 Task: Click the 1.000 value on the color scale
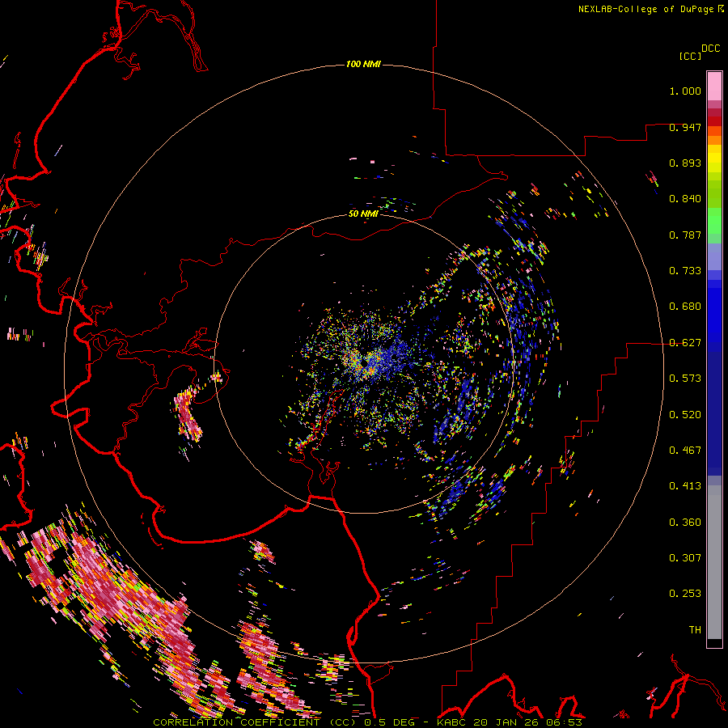click(x=685, y=91)
